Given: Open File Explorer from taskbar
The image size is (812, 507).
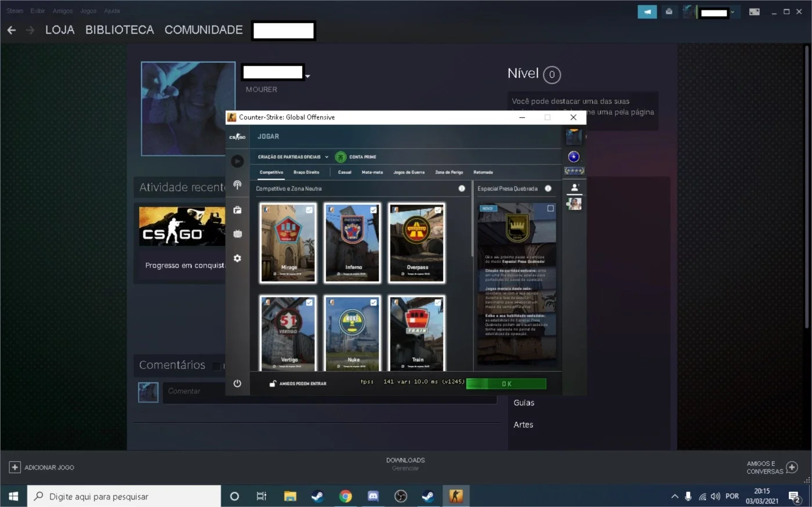Looking at the screenshot, I should pos(290,496).
